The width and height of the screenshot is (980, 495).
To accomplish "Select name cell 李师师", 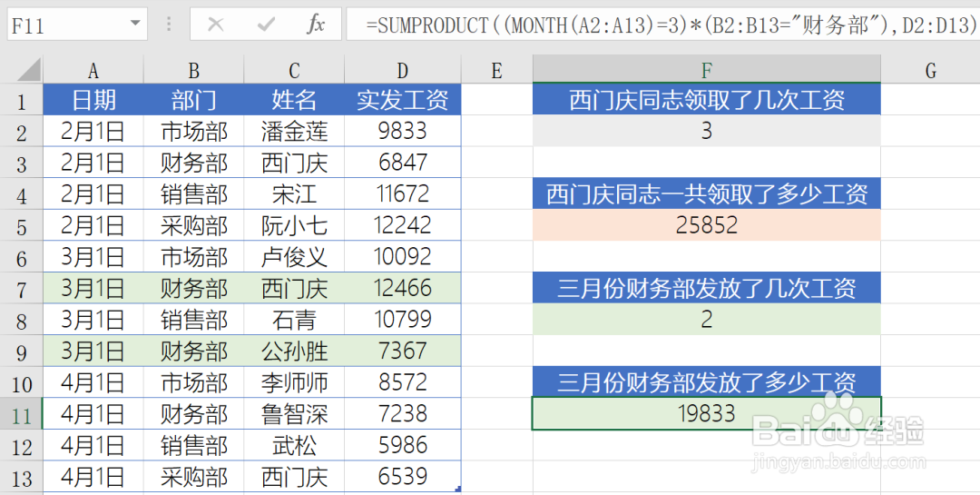I will coord(294,383).
